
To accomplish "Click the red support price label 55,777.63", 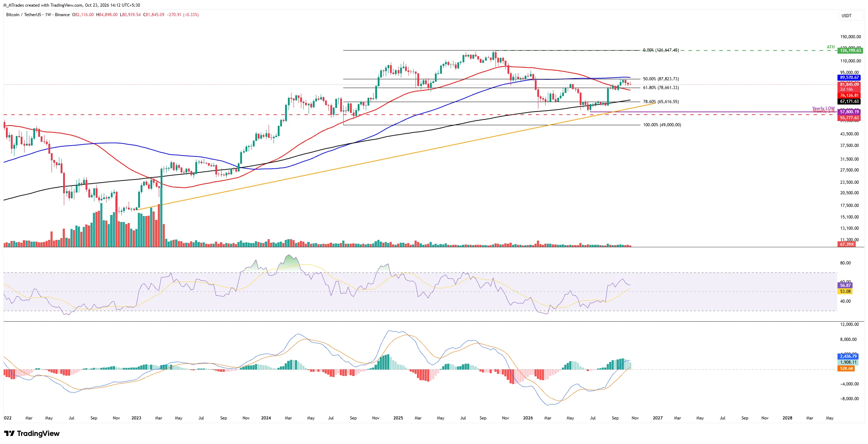I will [x=849, y=118].
